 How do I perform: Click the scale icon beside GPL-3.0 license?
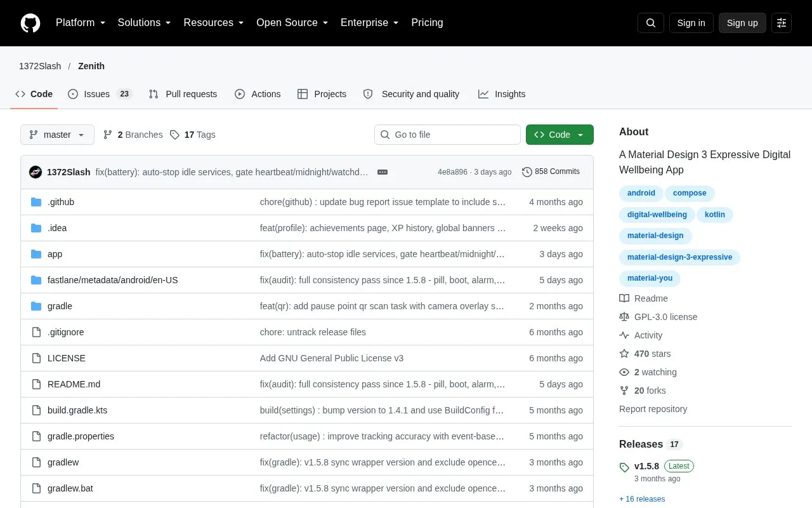click(624, 317)
